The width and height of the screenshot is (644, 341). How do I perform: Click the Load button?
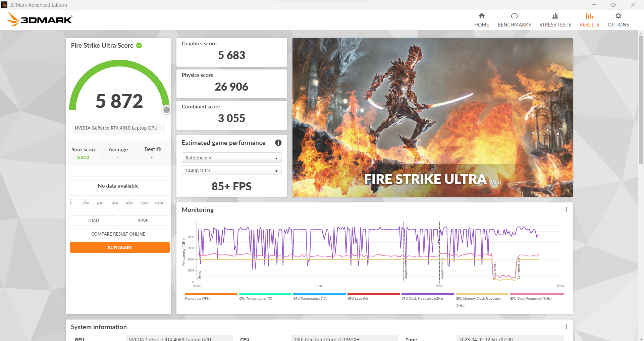(x=93, y=221)
